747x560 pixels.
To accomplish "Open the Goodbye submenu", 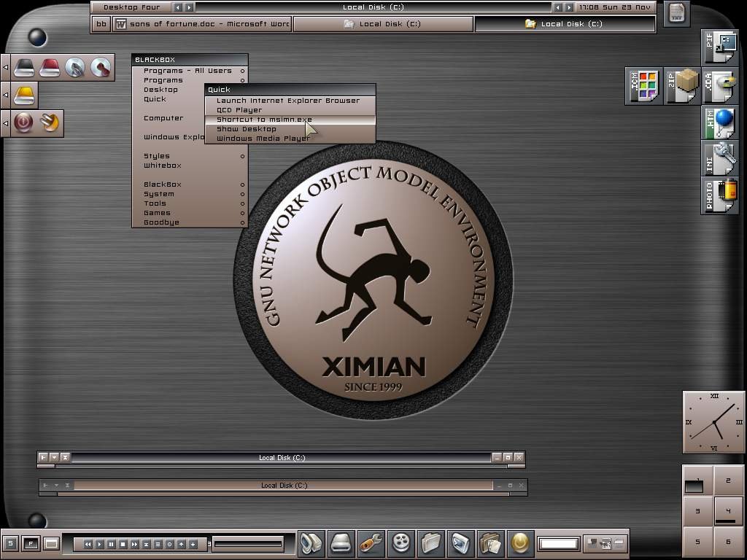I will (190, 222).
